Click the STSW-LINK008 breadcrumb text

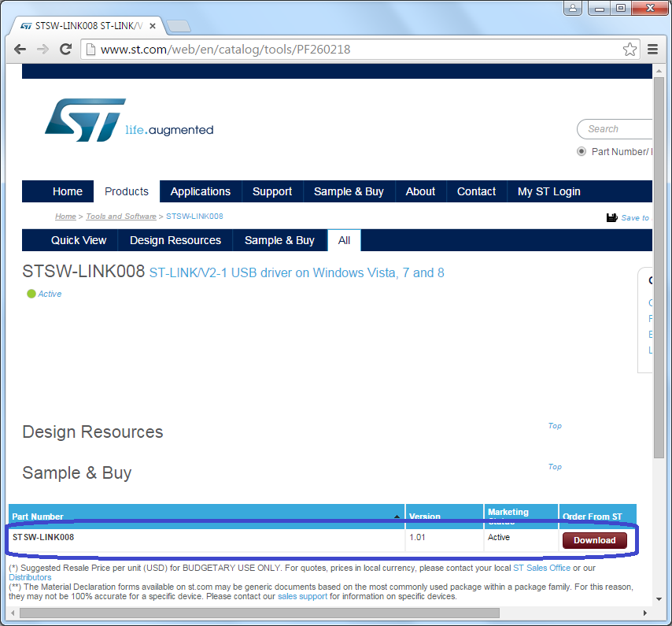(x=194, y=217)
